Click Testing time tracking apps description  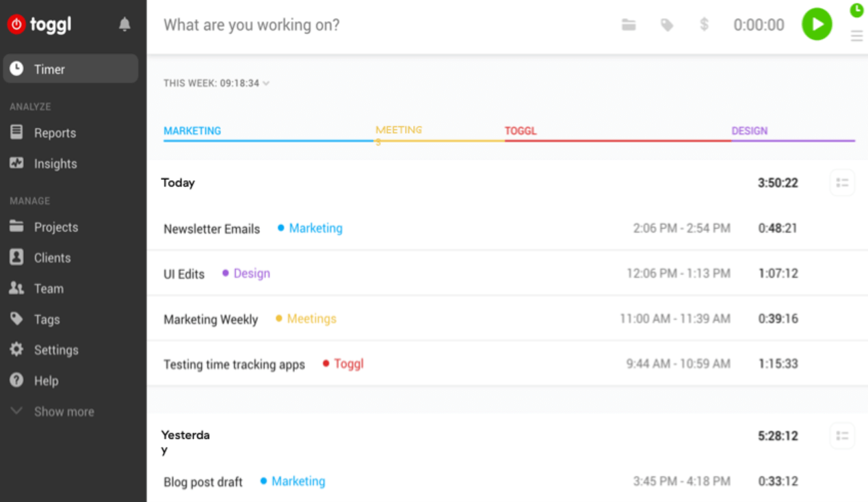pos(234,365)
